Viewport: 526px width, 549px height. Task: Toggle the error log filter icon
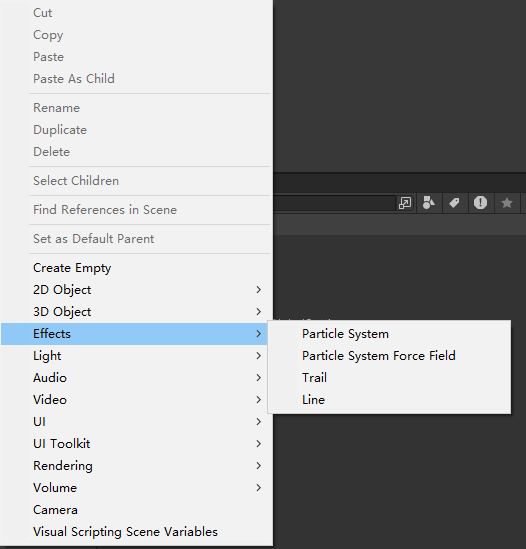[x=480, y=203]
